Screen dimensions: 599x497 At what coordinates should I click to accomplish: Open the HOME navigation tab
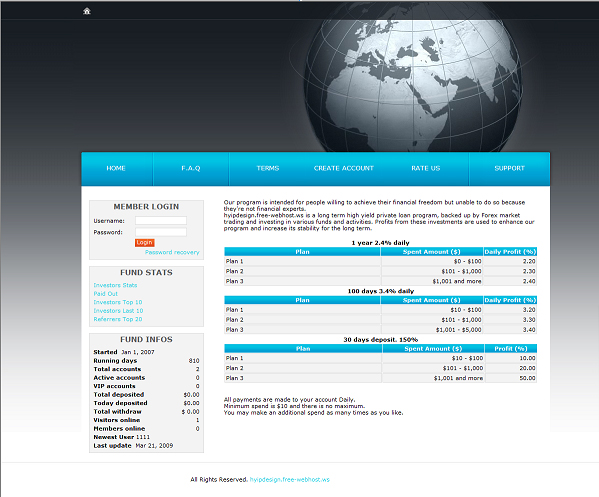116,168
